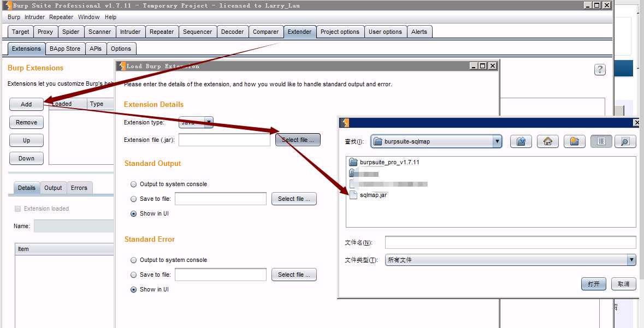This screenshot has height=328, width=644.
Task: Switch to the User options tab
Action: pyautogui.click(x=385, y=32)
